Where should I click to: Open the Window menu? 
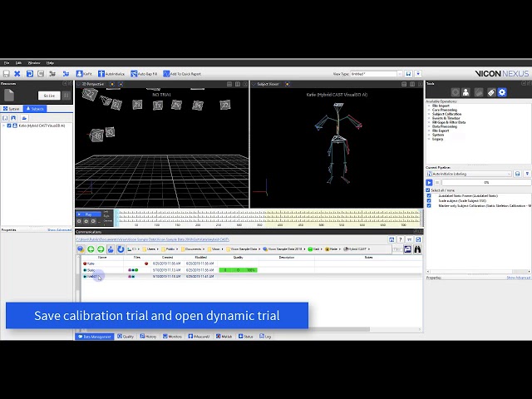pyautogui.click(x=34, y=63)
